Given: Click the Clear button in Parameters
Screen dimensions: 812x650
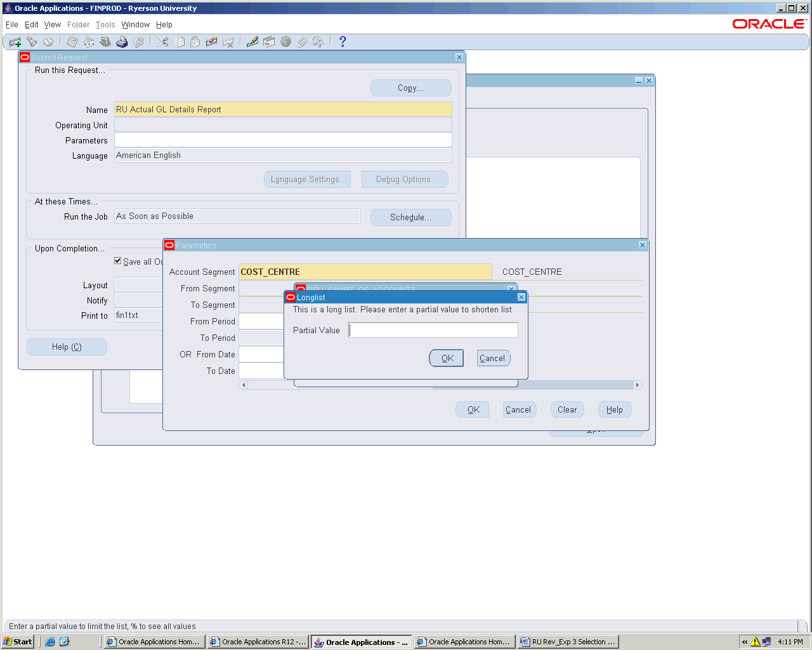Looking at the screenshot, I should (566, 410).
